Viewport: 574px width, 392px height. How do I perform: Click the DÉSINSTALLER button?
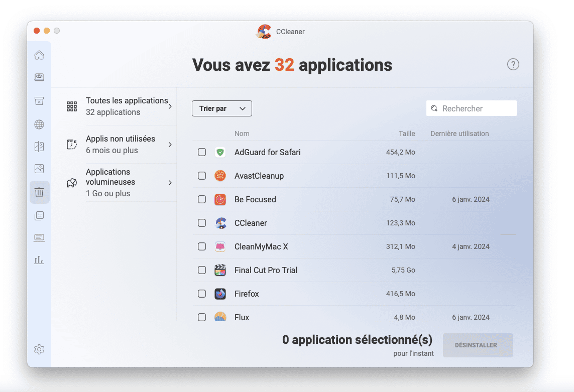click(x=478, y=345)
